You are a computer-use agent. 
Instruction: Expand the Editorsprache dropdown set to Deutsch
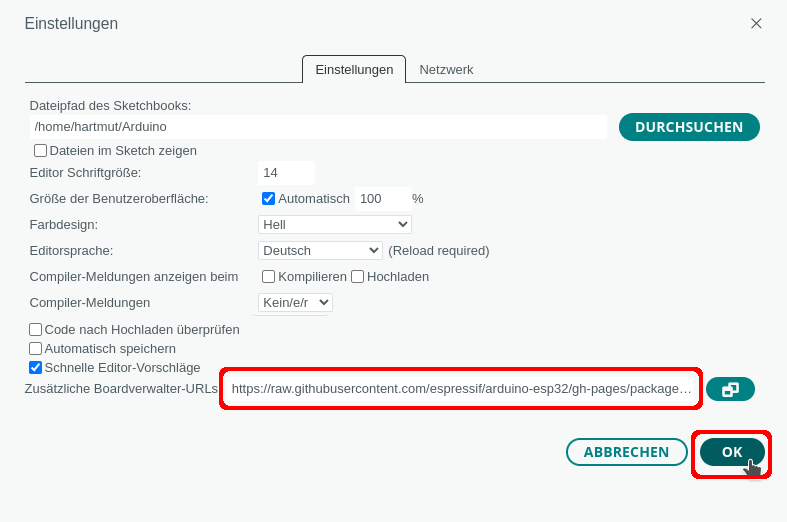pos(320,250)
